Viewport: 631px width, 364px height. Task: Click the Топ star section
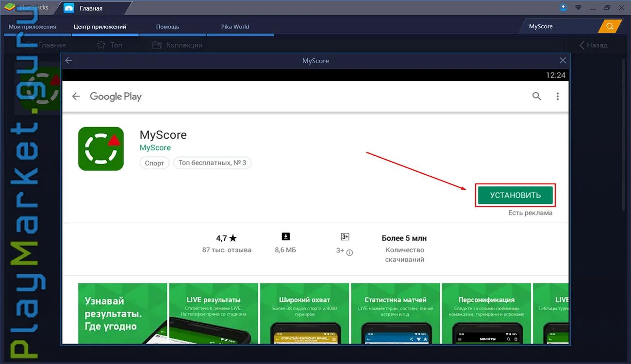coord(110,45)
